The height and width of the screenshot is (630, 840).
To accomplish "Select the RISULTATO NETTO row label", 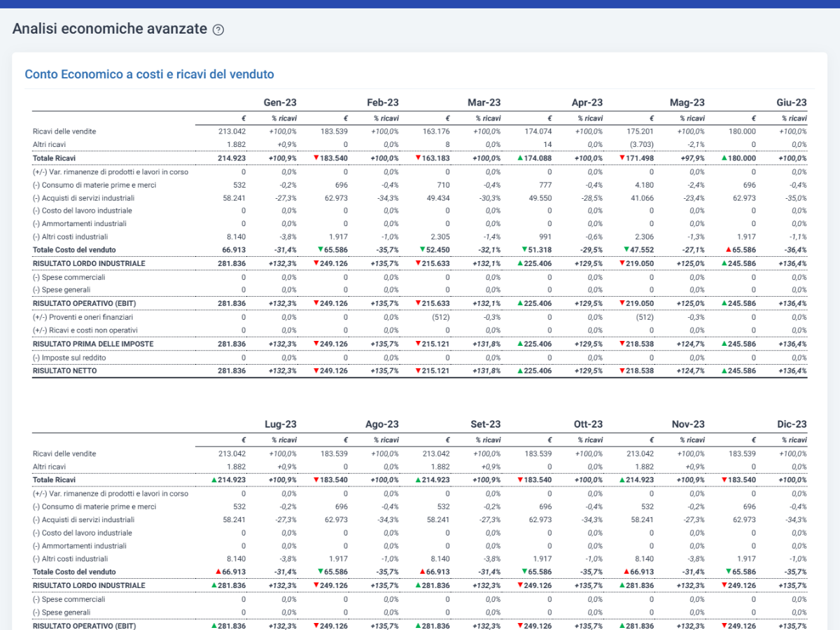I will point(65,371).
